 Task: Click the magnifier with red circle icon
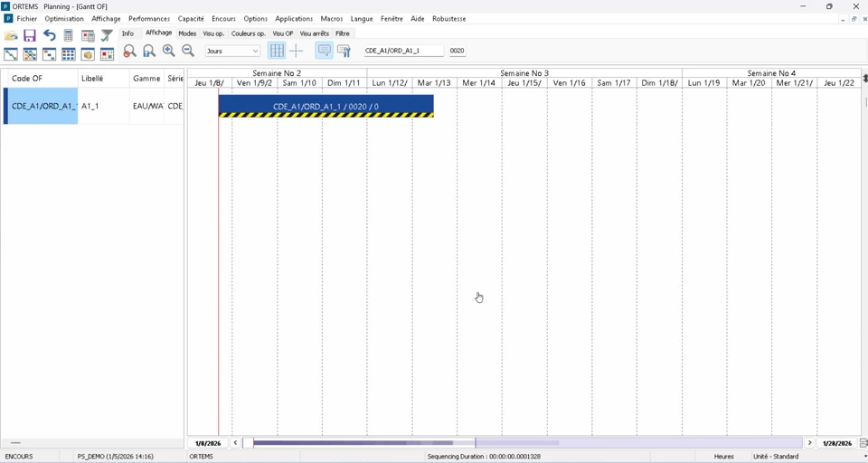pos(129,51)
